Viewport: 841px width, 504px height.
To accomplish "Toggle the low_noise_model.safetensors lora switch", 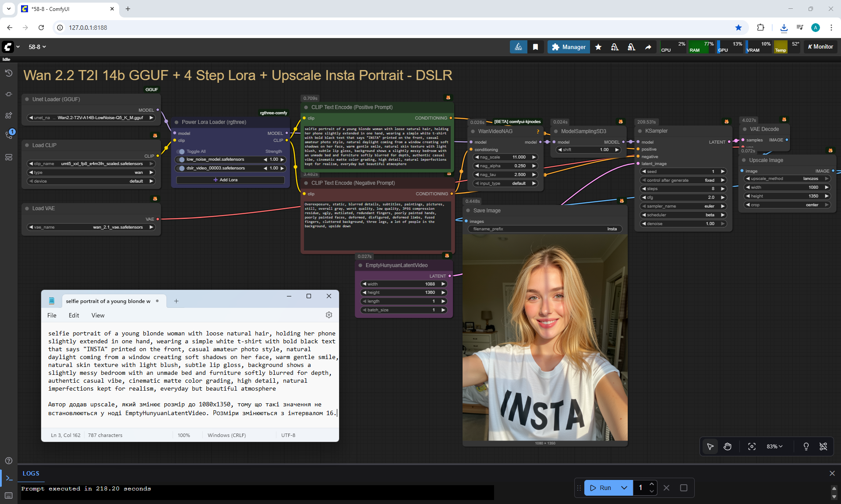I will pyautogui.click(x=182, y=159).
